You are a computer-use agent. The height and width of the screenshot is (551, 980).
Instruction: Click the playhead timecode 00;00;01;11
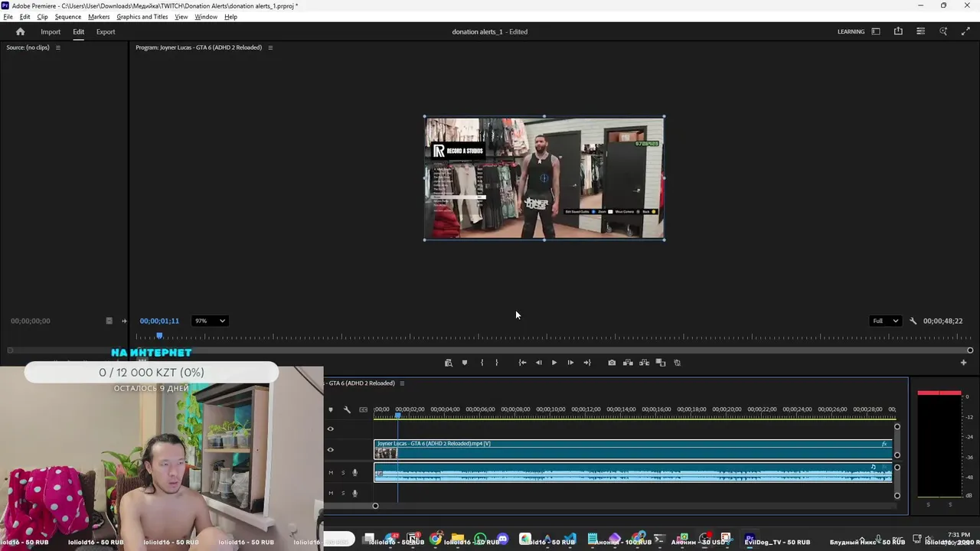click(x=159, y=321)
